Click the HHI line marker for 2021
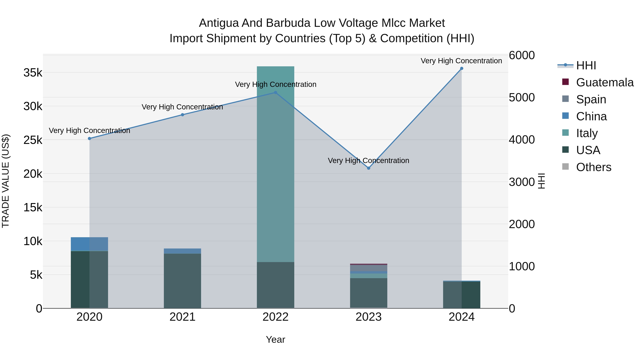The image size is (644, 362). (x=182, y=115)
